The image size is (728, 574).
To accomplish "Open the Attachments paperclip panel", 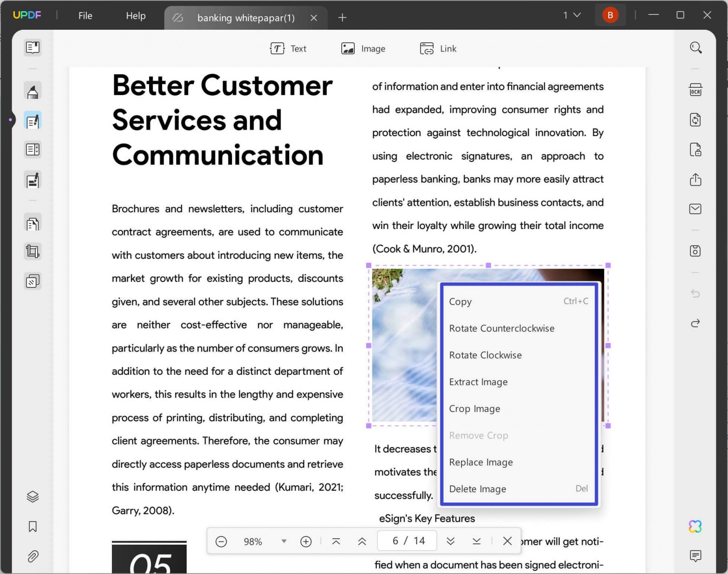I will click(32, 556).
